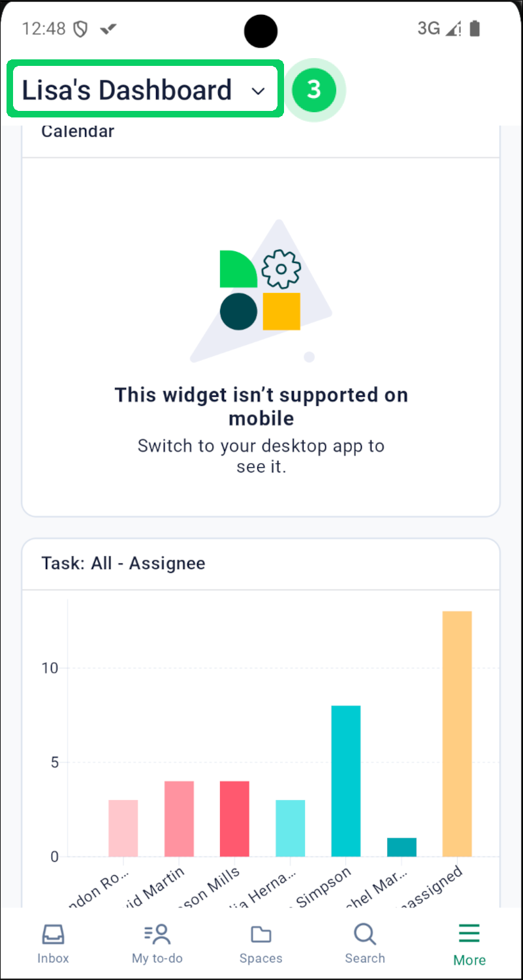Open the chevron next to the dashboard title
523x980 pixels.
258,91
